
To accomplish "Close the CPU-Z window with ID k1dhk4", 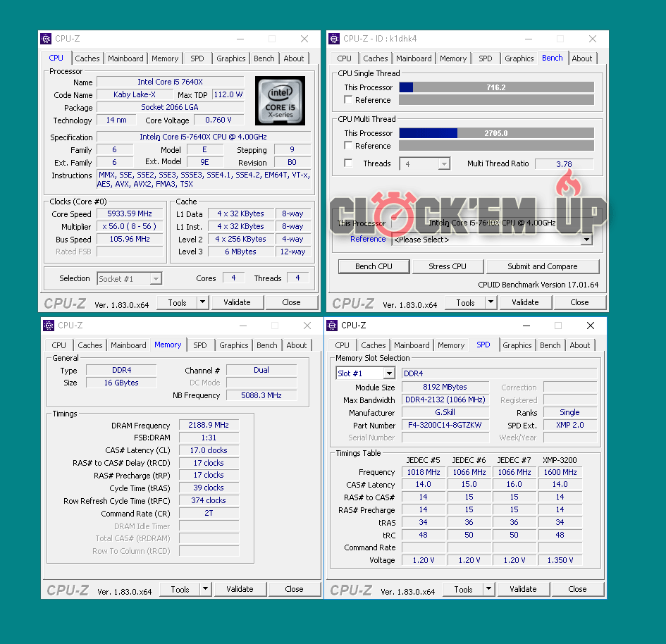I will point(593,39).
